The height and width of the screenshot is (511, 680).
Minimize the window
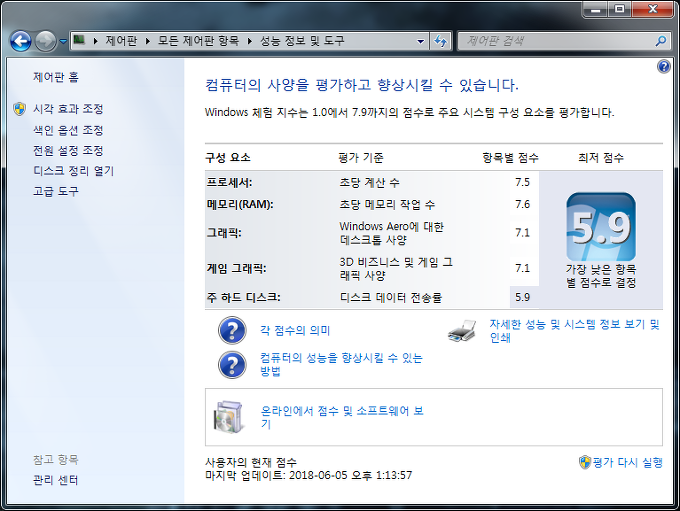(596, 9)
